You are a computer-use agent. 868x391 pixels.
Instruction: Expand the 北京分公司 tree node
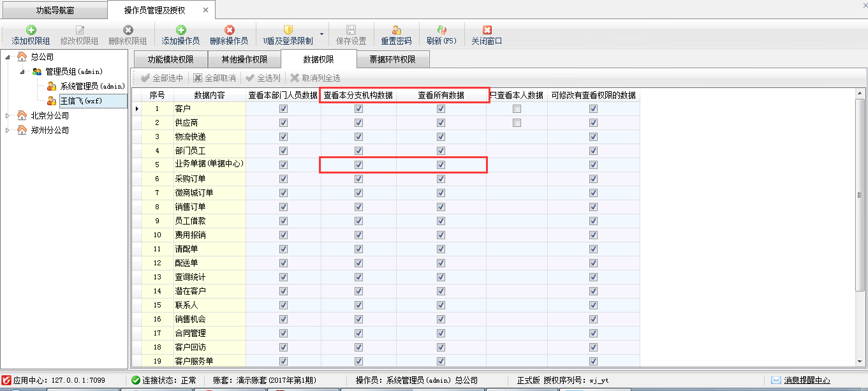tap(8, 116)
